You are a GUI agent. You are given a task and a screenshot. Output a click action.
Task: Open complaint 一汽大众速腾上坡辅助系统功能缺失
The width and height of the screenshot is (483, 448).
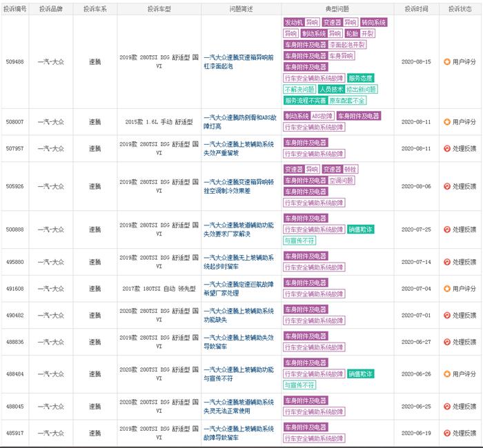pyautogui.click(x=239, y=316)
